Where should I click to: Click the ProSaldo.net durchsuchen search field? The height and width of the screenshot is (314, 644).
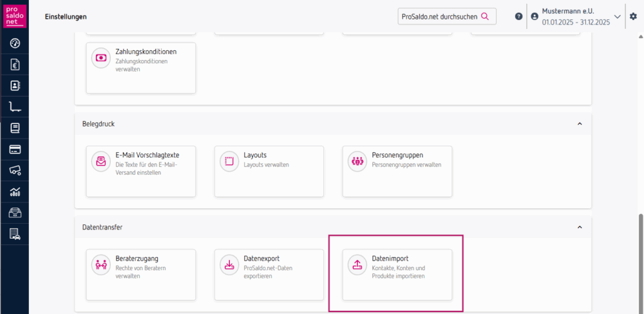(439, 16)
